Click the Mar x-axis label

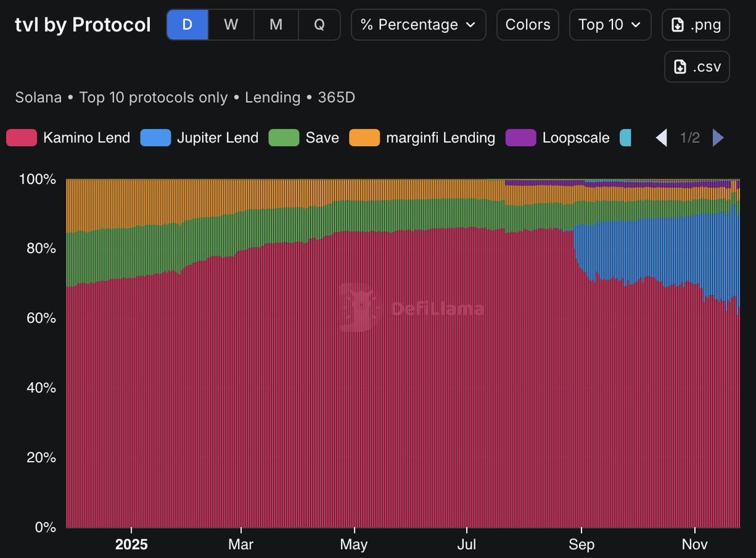coord(241,544)
